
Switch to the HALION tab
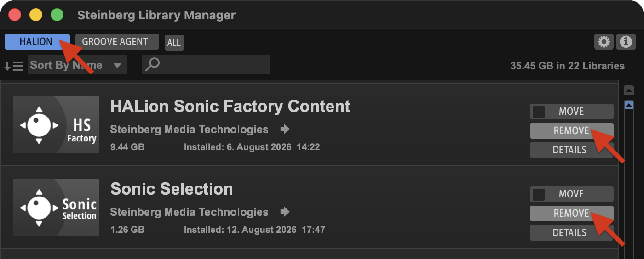pos(37,42)
